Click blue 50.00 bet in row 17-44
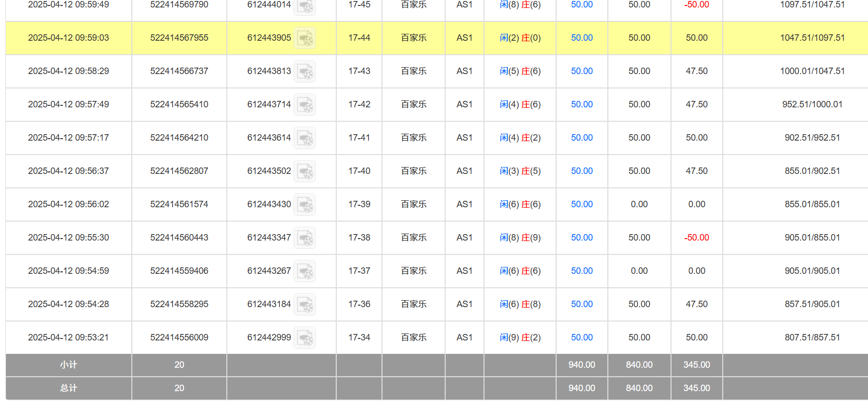The width and height of the screenshot is (868, 412). tap(581, 38)
